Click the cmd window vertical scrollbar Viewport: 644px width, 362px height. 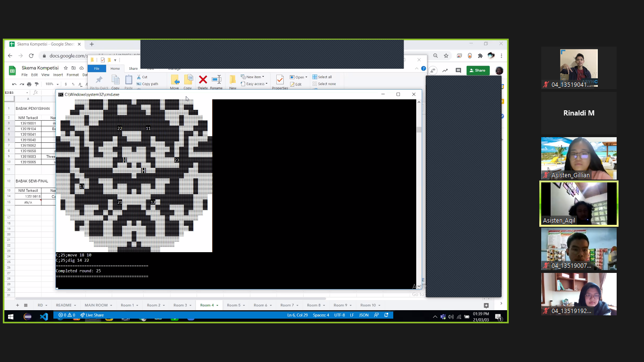[x=419, y=193]
